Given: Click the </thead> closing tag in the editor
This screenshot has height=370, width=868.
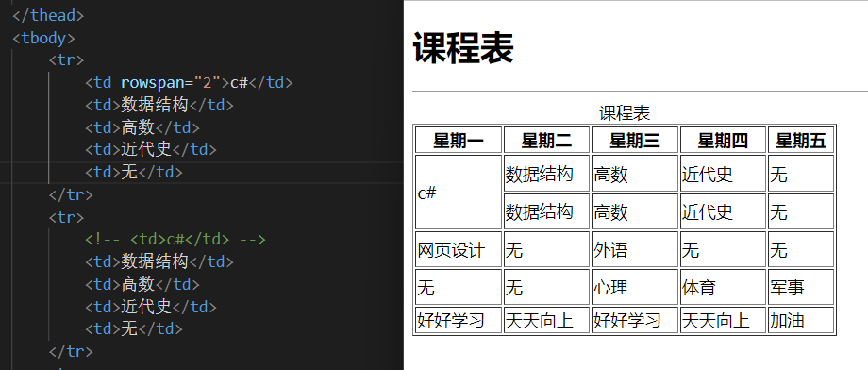Looking at the screenshot, I should point(48,15).
